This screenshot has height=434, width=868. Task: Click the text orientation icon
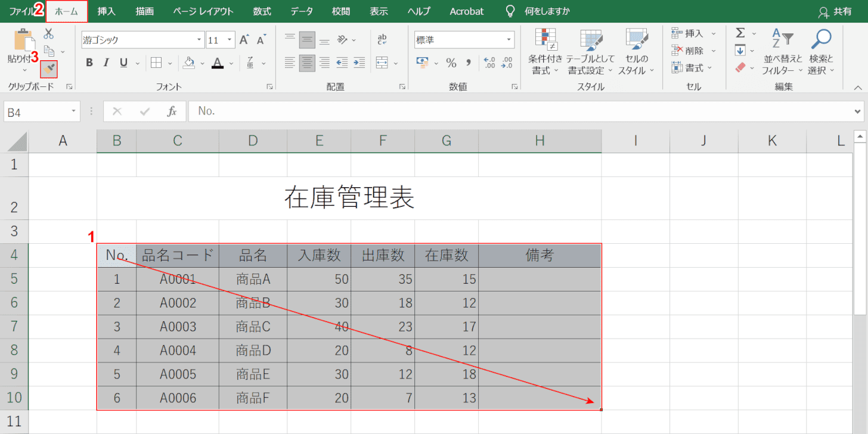[x=342, y=40]
